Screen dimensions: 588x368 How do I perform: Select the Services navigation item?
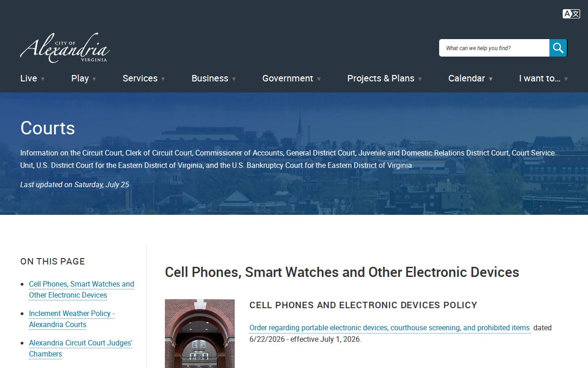[140, 78]
